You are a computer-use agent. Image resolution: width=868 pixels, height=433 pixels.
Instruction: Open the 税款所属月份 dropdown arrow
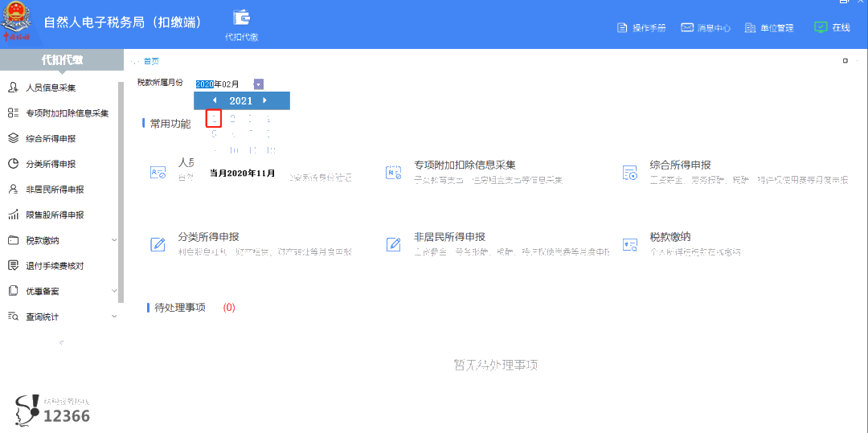coord(258,84)
